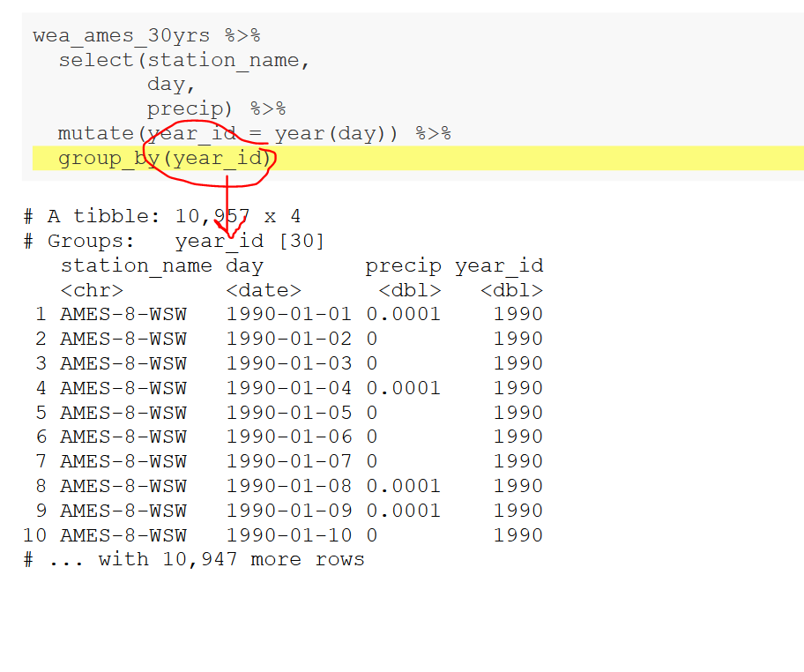Click date cell '1990-01-04'
This screenshot has height=672, width=804.
[288, 388]
